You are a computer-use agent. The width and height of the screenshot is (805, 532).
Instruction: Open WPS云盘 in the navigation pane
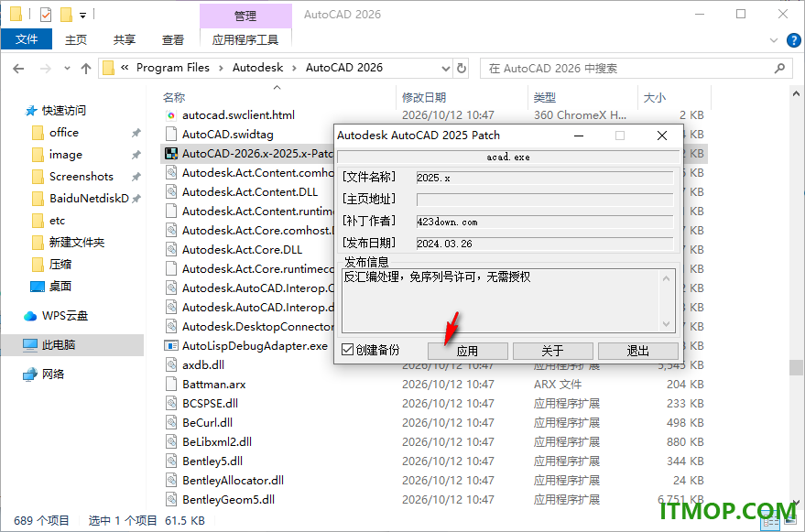65,316
